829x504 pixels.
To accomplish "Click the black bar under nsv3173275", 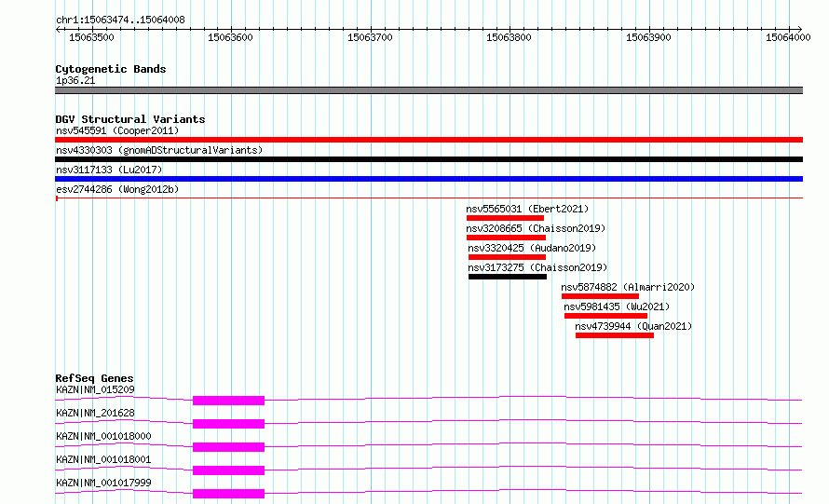I will point(508,277).
